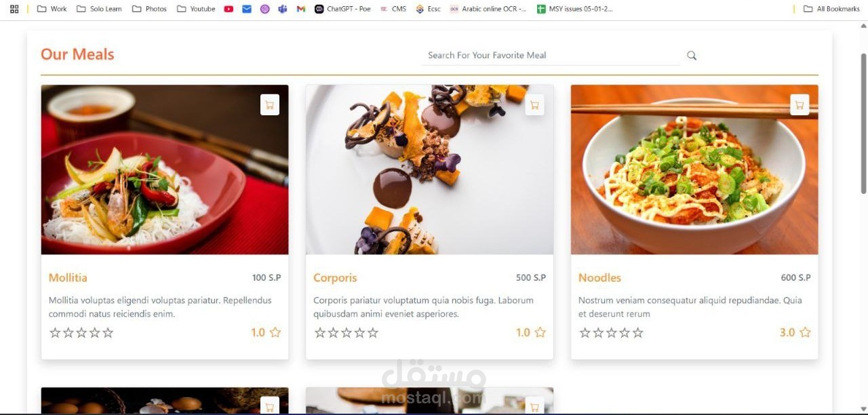Open the Gmail bookmark icon
Viewport: 868px width, 415px height.
pos(301,9)
